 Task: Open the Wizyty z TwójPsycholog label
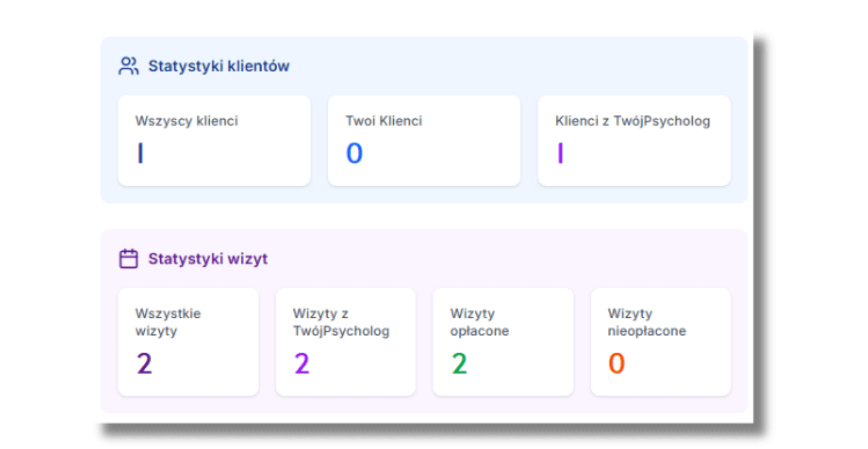coord(341,322)
